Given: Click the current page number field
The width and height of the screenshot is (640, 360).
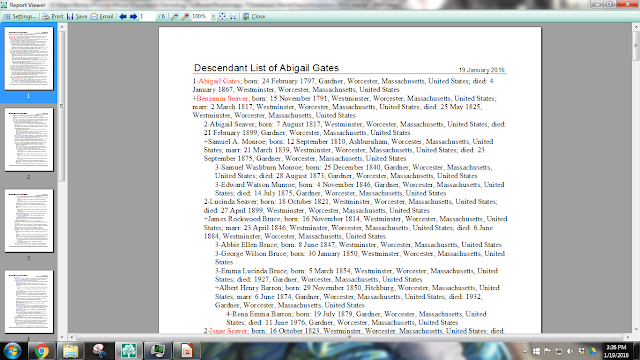Looking at the screenshot, I should 147,16.
